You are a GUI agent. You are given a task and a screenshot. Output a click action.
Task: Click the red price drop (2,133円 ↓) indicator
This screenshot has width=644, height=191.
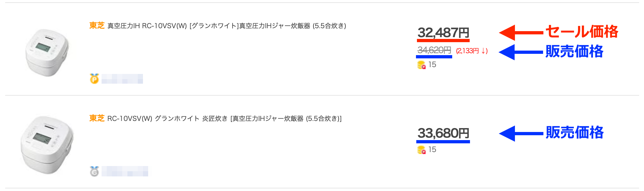coord(472,51)
